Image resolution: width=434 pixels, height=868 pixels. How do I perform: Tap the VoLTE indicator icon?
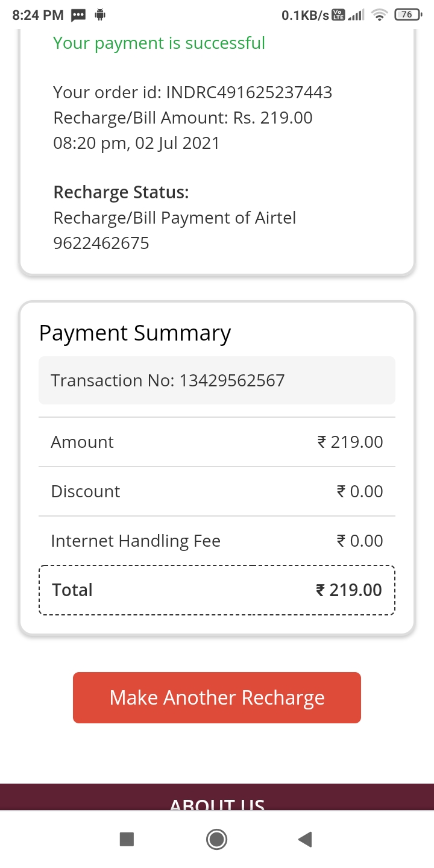point(339,16)
